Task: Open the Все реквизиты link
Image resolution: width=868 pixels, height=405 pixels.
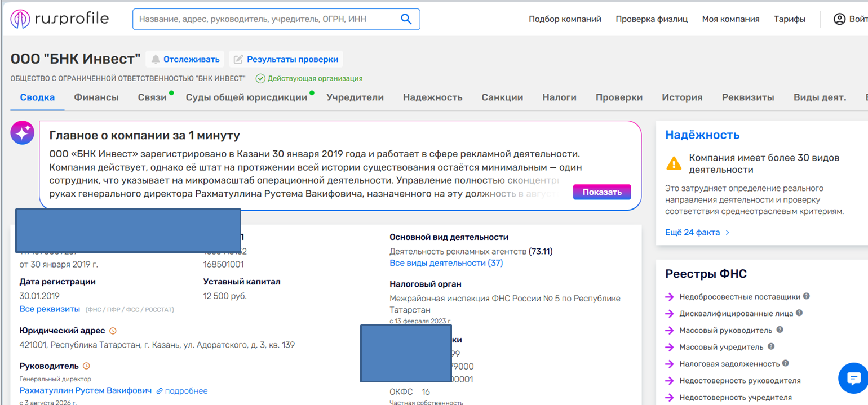Action: click(x=50, y=309)
